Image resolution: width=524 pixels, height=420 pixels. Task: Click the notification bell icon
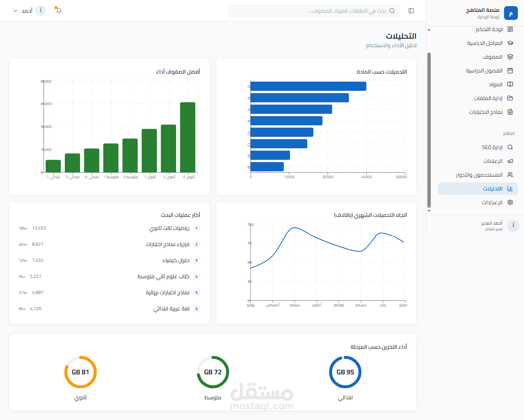59,11
